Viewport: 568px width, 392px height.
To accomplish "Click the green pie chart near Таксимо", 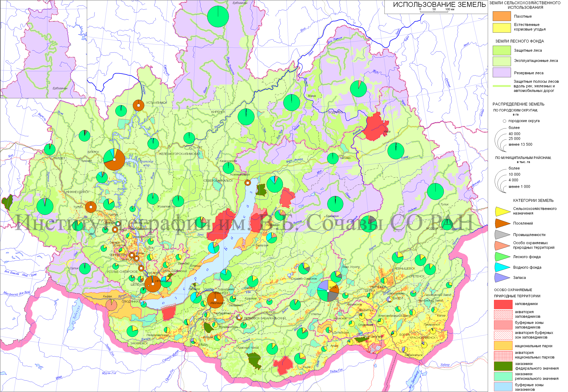I will [333, 158].
